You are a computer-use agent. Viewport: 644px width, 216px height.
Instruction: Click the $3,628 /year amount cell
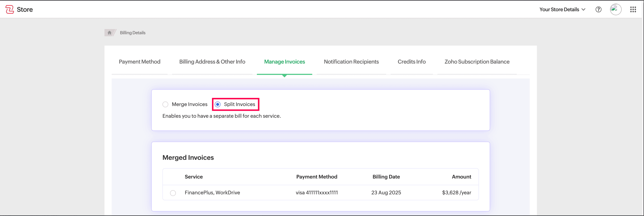[x=456, y=193]
